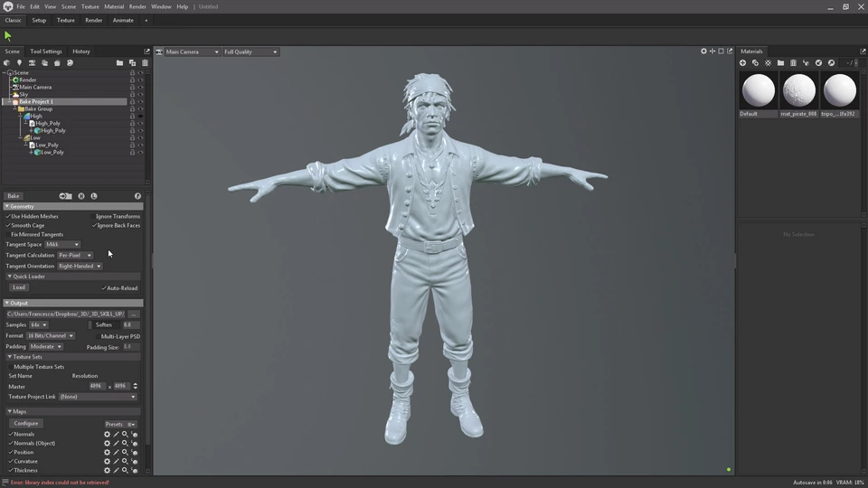Click the pencil icon on Thickness map row

[117, 470]
